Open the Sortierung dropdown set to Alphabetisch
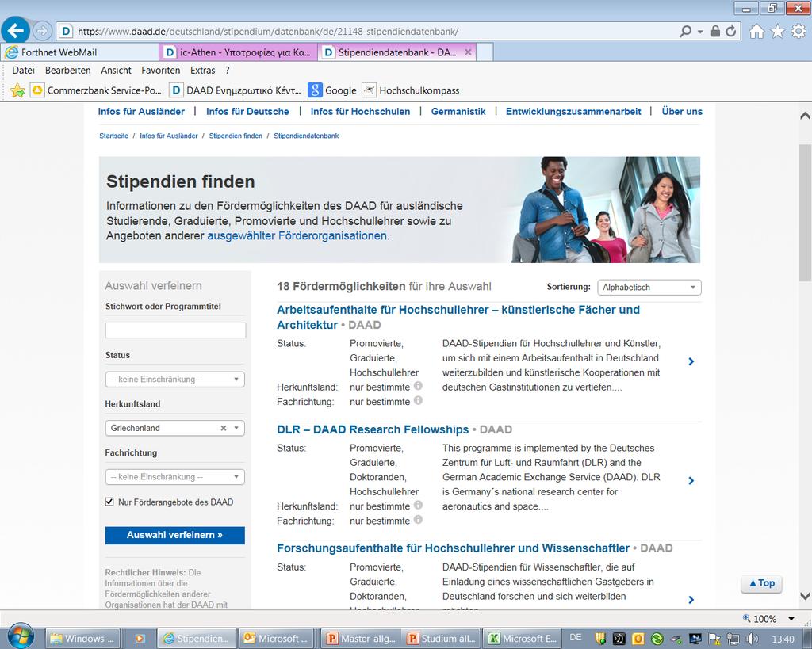Screen dimensions: 812x649 649,287
